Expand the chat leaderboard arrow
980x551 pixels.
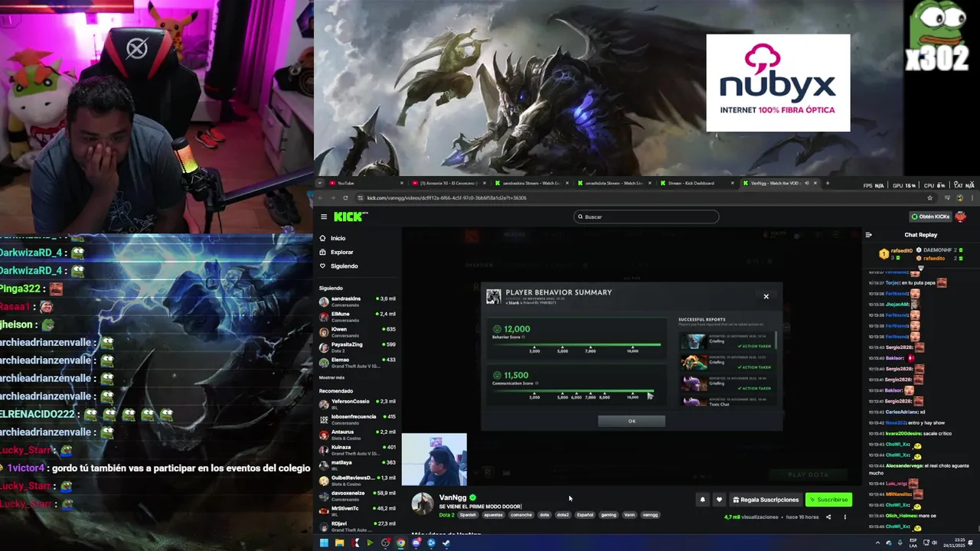coord(921,268)
